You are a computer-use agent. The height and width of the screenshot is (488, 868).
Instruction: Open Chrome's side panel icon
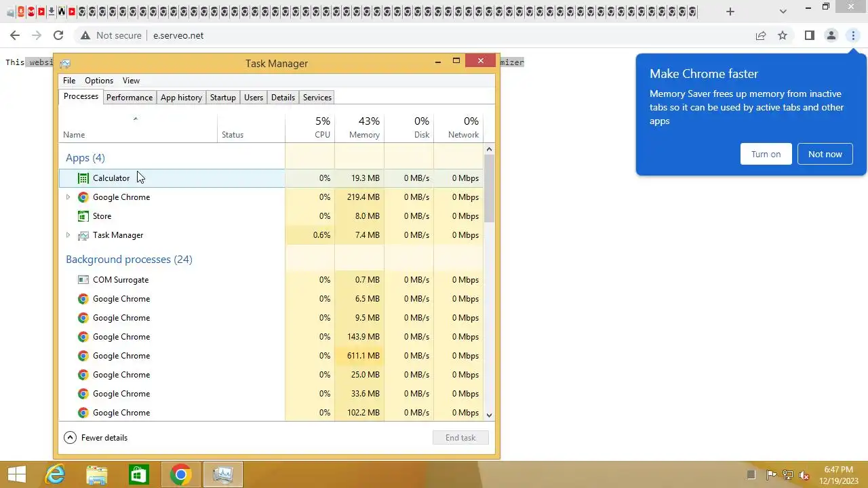click(810, 35)
